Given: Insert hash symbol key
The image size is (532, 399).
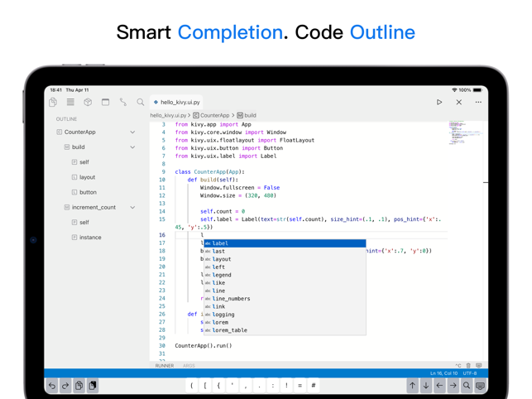Looking at the screenshot, I should pos(314,386).
